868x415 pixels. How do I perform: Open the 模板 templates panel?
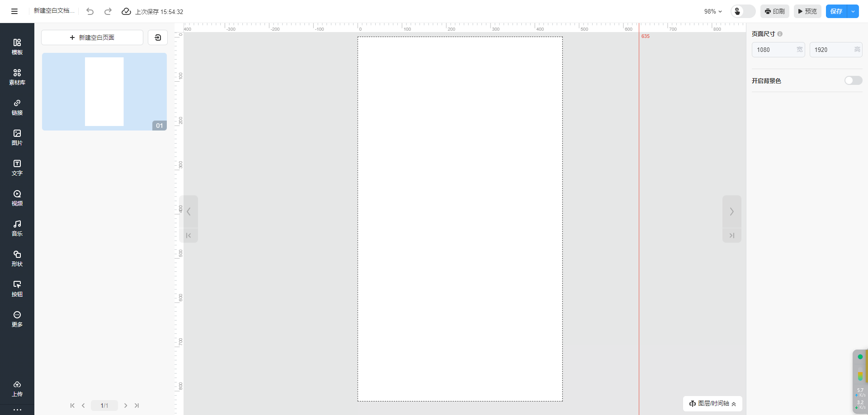[x=17, y=47]
